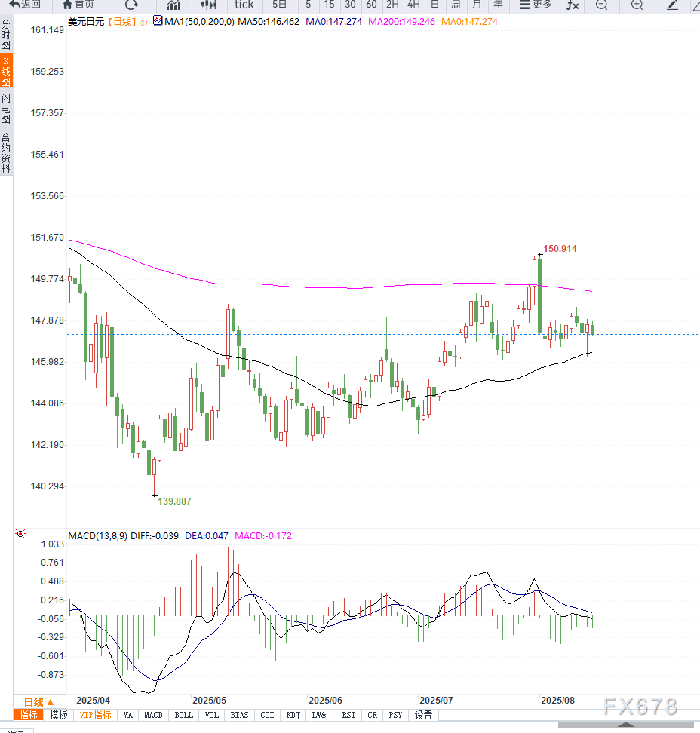Open the fx formula function tool
The image size is (700, 733).
pos(573,5)
